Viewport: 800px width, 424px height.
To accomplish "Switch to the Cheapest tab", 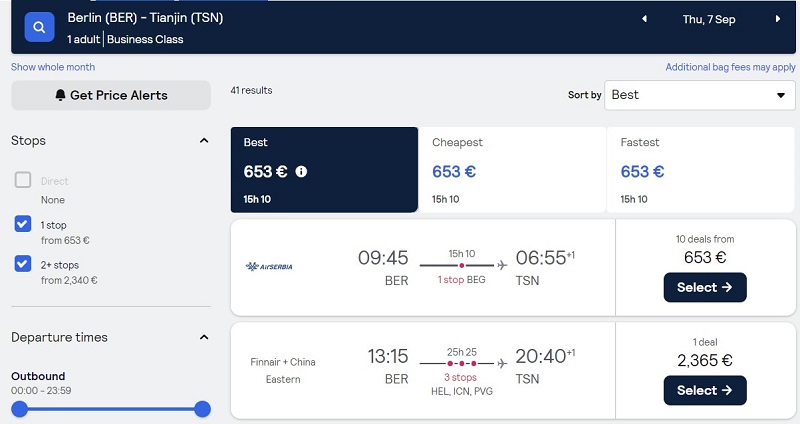I will 512,170.
